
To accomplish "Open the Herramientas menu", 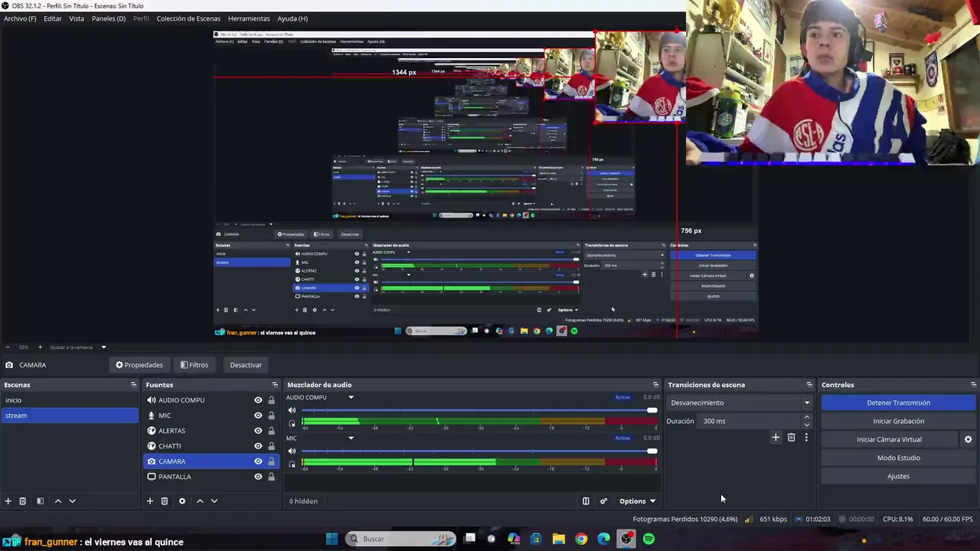I will [x=249, y=18].
